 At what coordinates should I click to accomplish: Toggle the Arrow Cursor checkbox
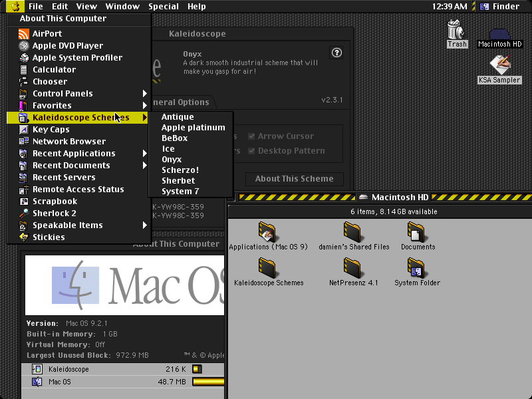click(x=251, y=136)
